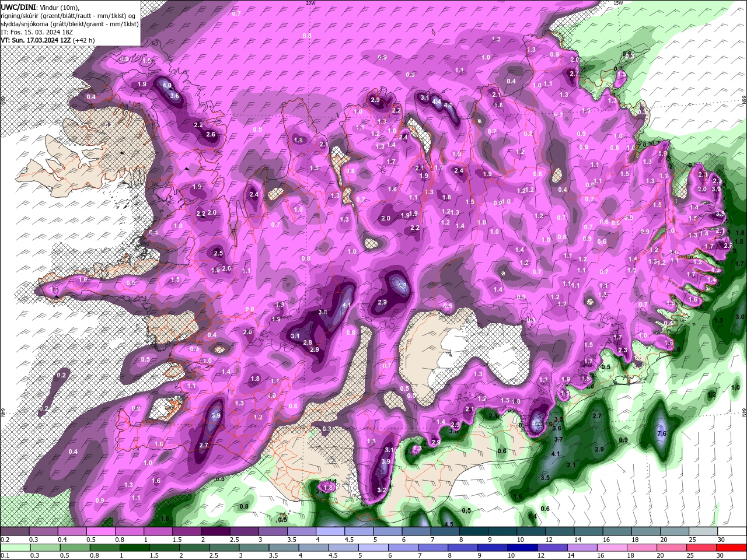
Task: Click the "VT: Sun. 17.03.2024 12Z (+42 h)" line
Action: pos(48,40)
